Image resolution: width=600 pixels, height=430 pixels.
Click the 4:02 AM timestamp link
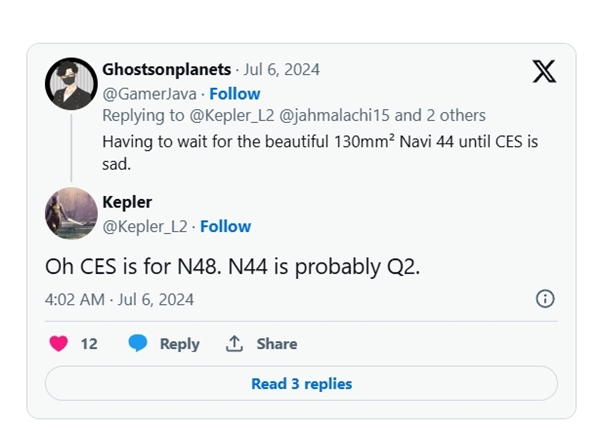(x=74, y=299)
